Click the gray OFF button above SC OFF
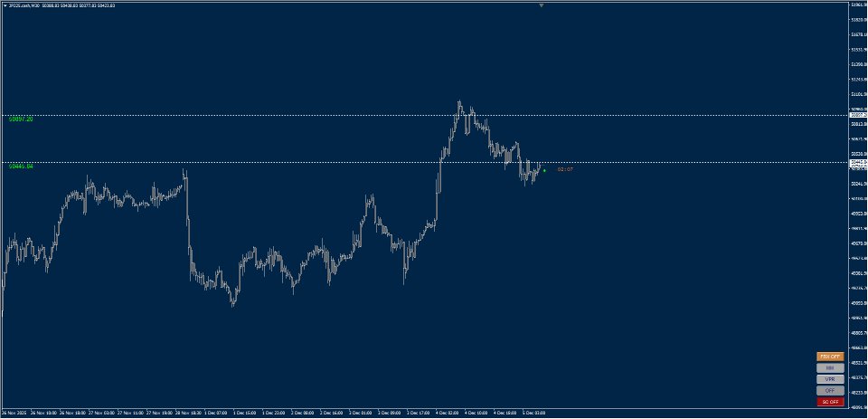Image resolution: width=868 pixels, height=419 pixels. coord(830,391)
